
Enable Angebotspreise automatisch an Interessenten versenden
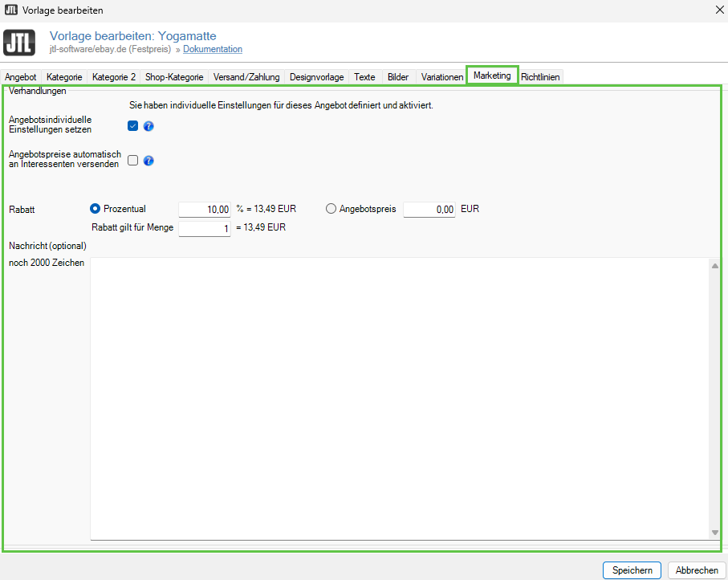[x=133, y=160]
